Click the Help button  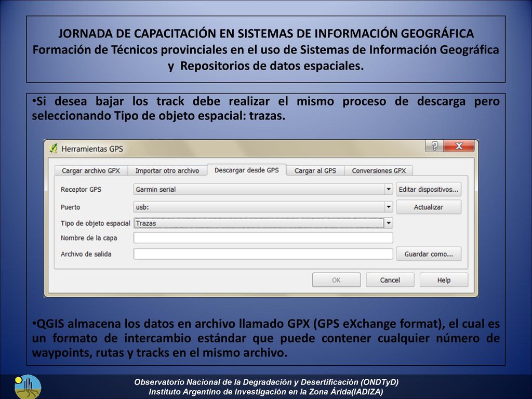(444, 280)
